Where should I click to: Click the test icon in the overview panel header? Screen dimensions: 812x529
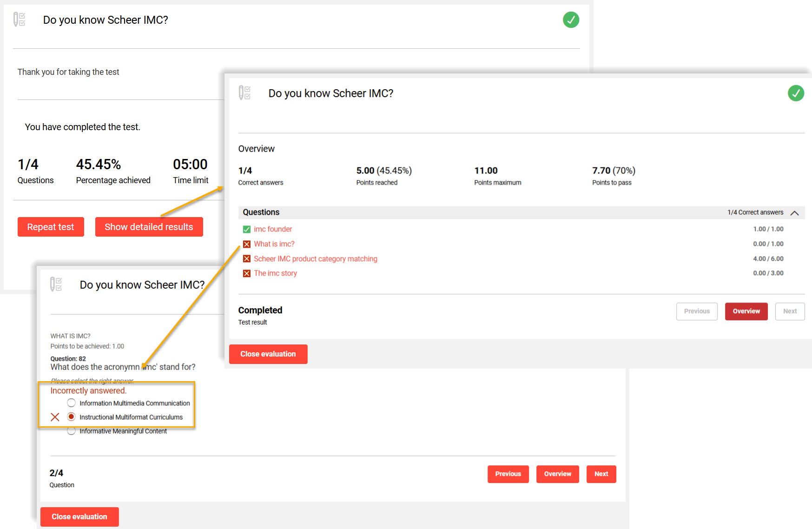click(244, 93)
